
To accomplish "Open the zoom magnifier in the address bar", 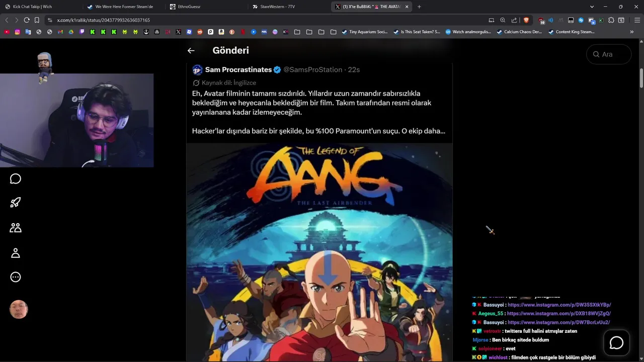I will point(503,20).
